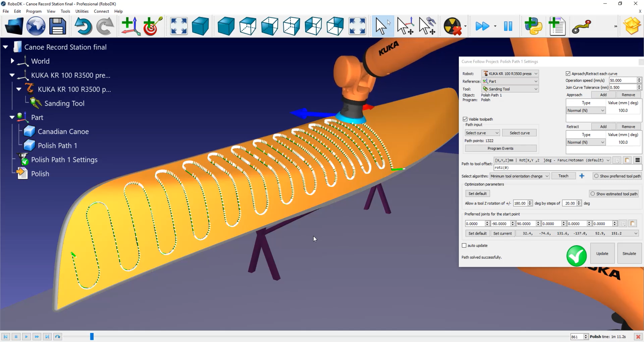
Task: Add a reference frame from toolbar
Action: [130, 26]
